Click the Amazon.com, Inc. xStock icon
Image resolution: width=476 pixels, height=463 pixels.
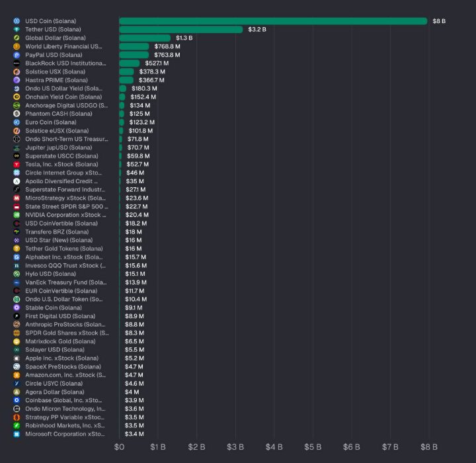pyautogui.click(x=17, y=375)
